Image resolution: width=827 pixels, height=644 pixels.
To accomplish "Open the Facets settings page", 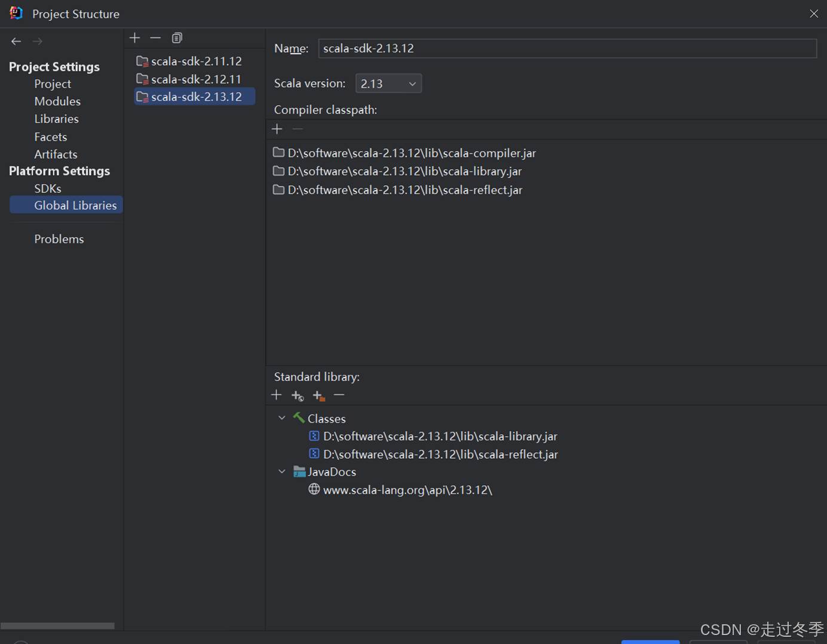I will click(51, 137).
